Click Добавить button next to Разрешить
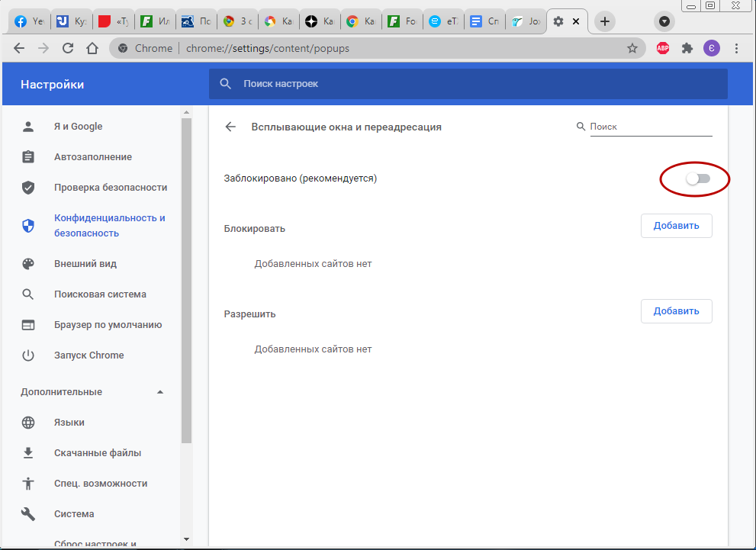This screenshot has width=756, height=550. 676,311
